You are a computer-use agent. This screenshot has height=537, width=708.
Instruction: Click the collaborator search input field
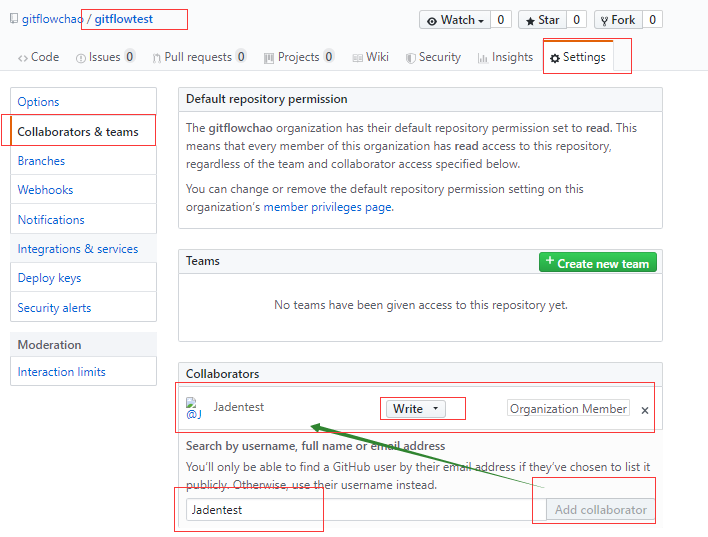(366, 509)
